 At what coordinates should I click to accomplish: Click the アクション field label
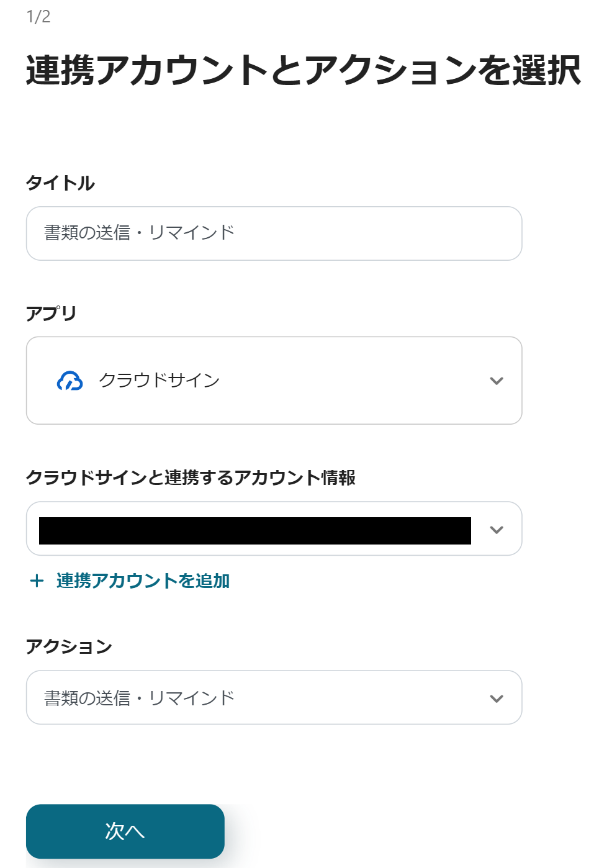69,646
